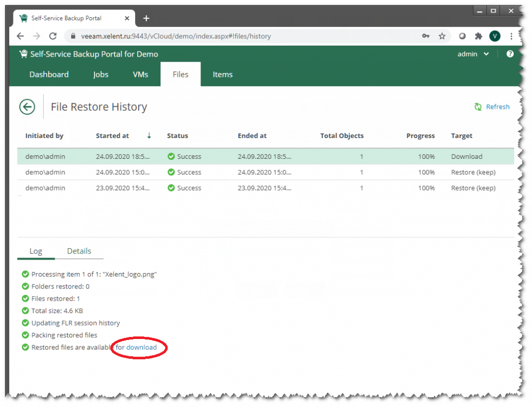Click the download link in the log
Image resolution: width=532 pixels, height=407 pixels.
pyautogui.click(x=141, y=347)
